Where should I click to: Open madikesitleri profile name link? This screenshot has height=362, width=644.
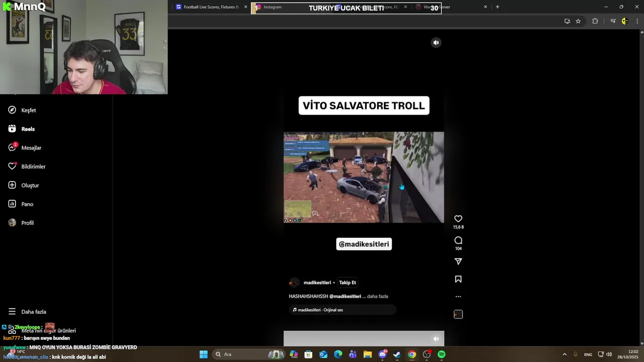tap(317, 283)
